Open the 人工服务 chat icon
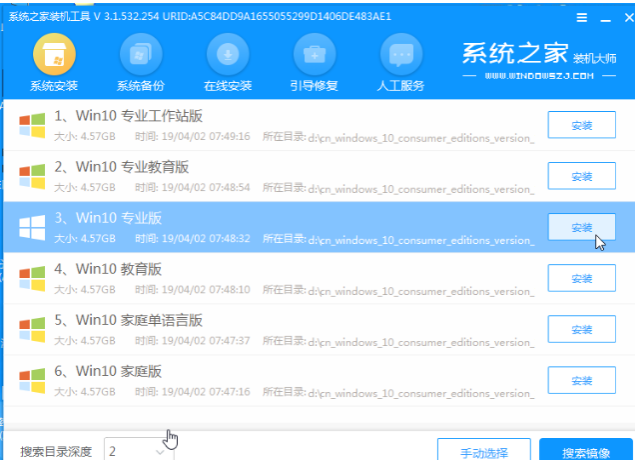The image size is (637, 462). pos(401,54)
